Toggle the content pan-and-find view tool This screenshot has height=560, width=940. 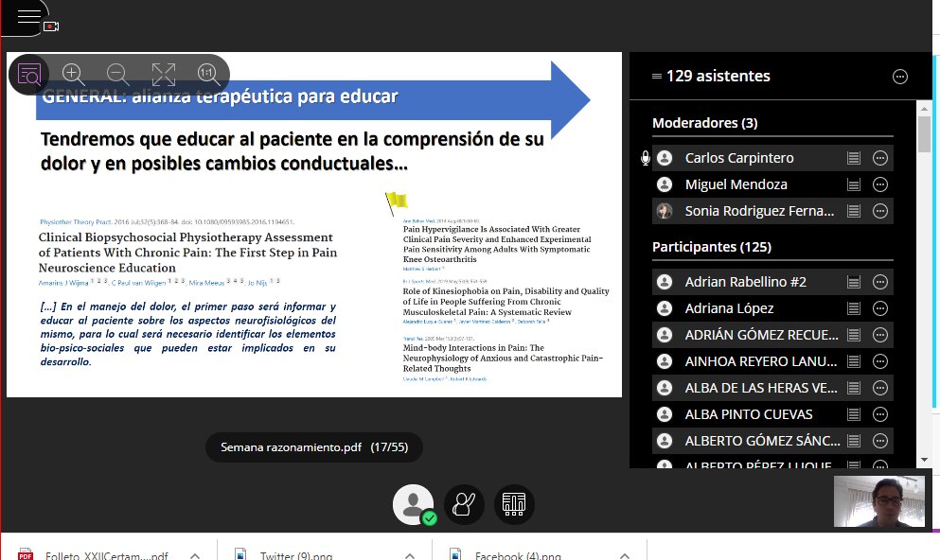click(x=28, y=75)
